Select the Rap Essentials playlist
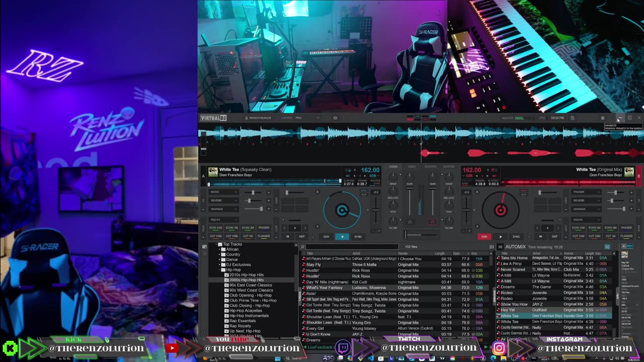Viewport: 644px width, 362px height. coord(243,321)
